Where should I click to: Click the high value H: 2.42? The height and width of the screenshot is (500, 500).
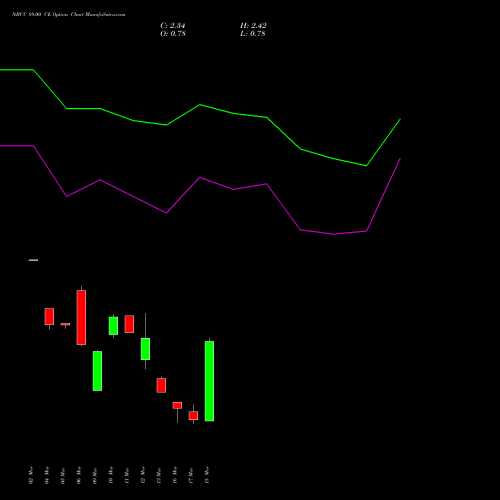point(253,26)
